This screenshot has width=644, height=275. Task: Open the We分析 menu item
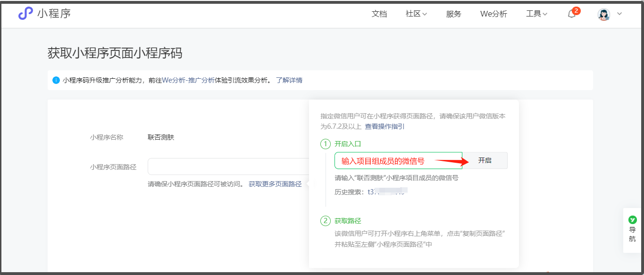[493, 14]
